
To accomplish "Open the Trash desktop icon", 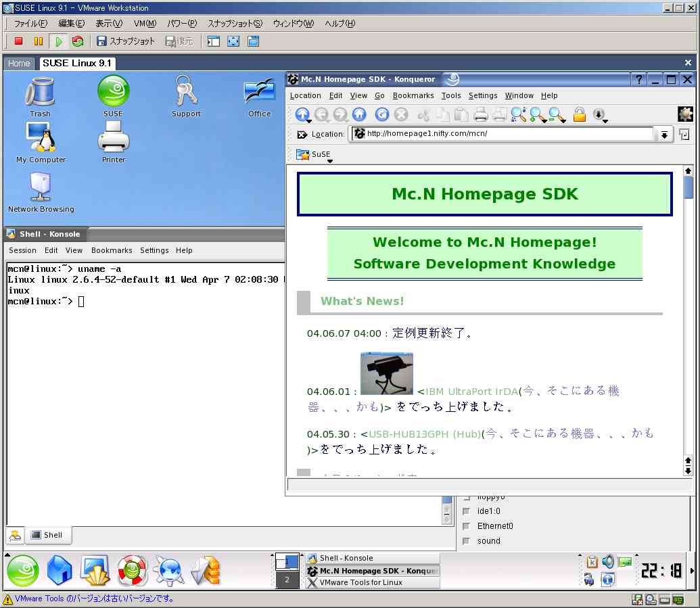I will [40, 95].
